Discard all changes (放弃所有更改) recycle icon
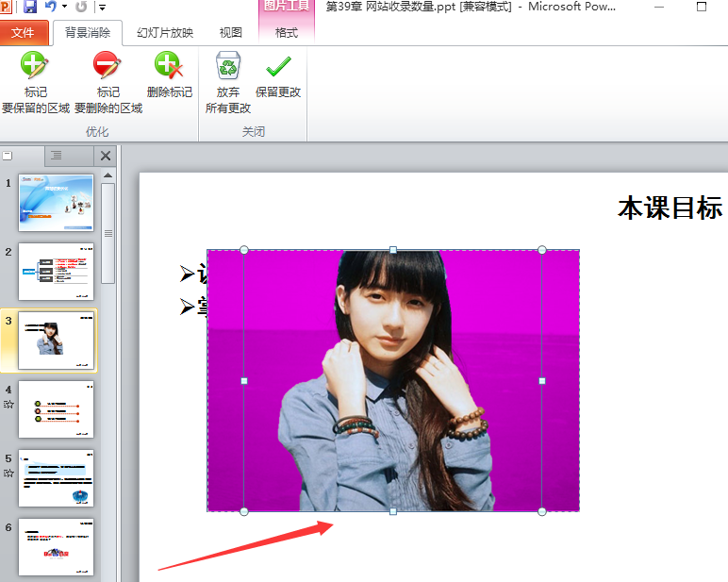Screen dimensions: 728x582 (x=228, y=65)
